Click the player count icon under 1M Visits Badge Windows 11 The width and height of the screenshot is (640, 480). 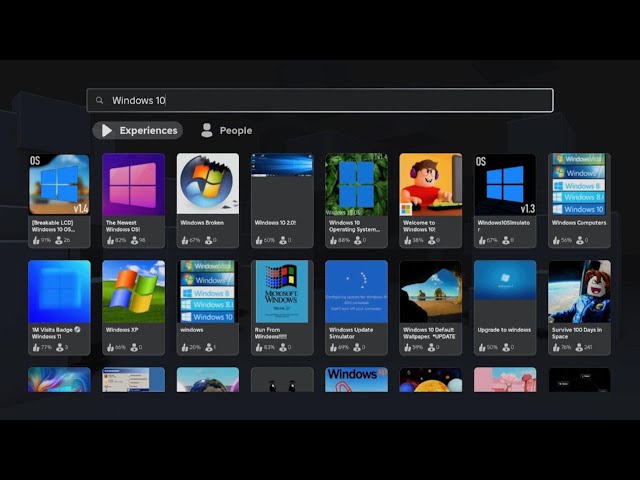(60, 347)
